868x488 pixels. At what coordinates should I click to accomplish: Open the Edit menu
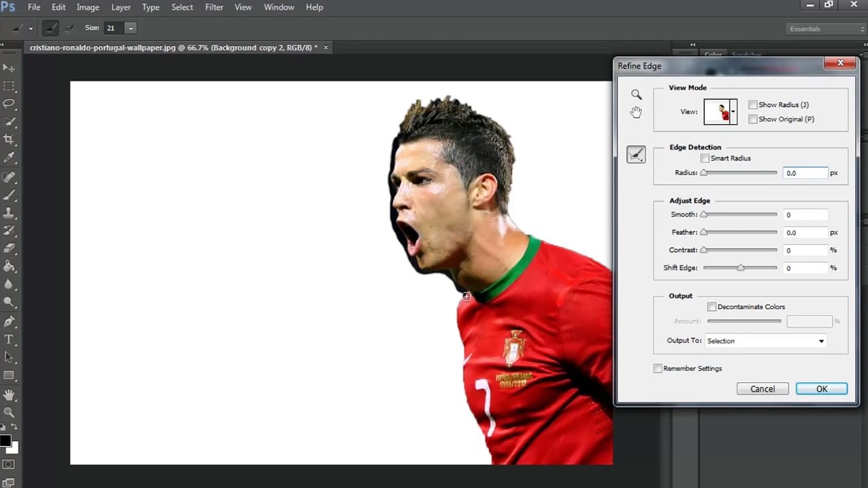click(x=59, y=7)
